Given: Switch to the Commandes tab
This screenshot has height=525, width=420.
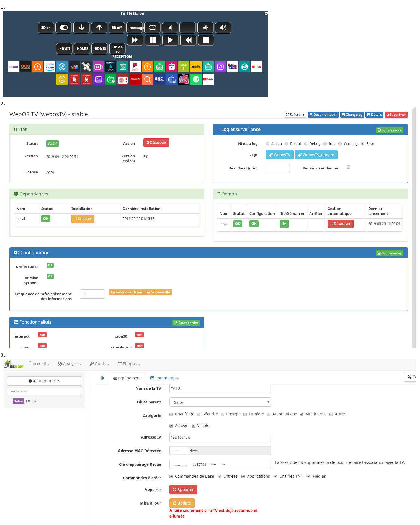Looking at the screenshot, I should 164,378.
